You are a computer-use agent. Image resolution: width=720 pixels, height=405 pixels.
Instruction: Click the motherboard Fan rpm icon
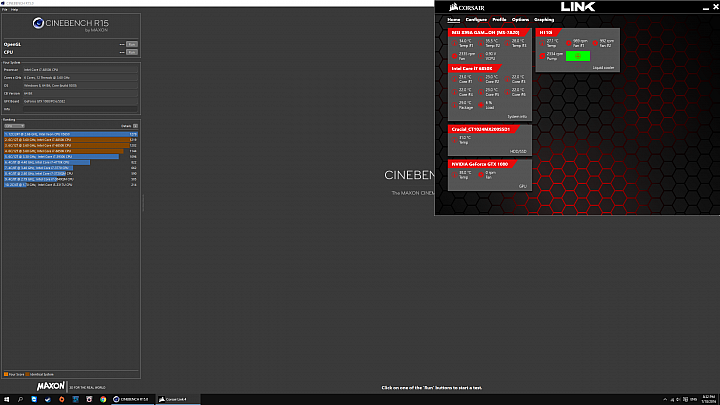click(x=455, y=56)
